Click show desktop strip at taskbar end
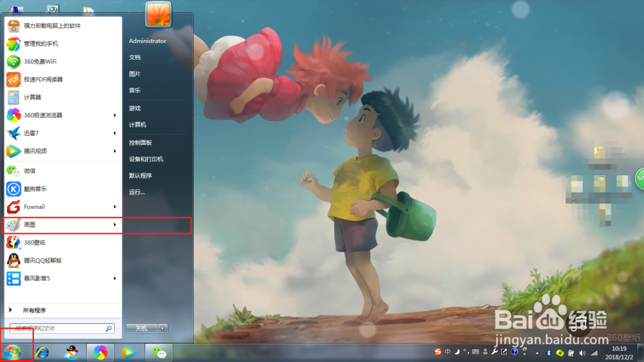644x362 pixels. click(x=641, y=353)
